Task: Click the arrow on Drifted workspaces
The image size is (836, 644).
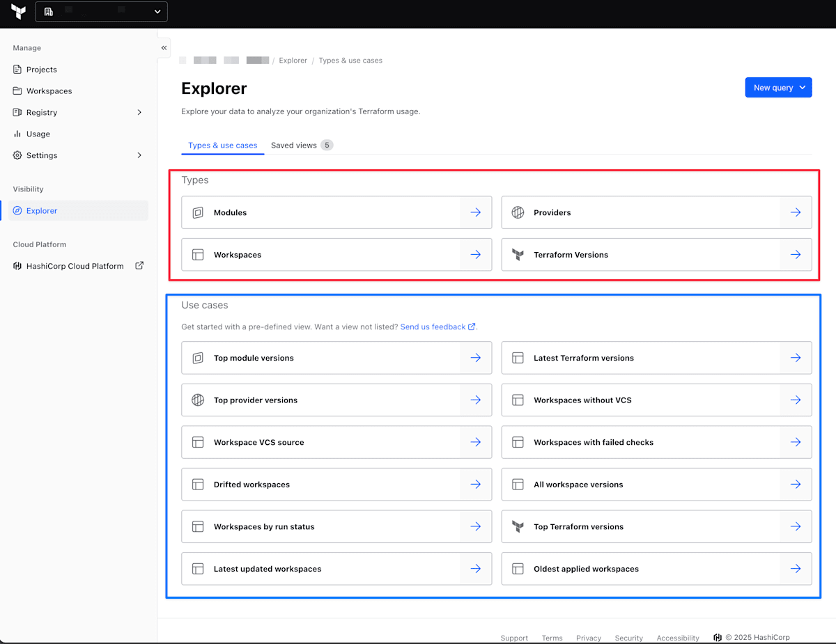Action: 476,485
